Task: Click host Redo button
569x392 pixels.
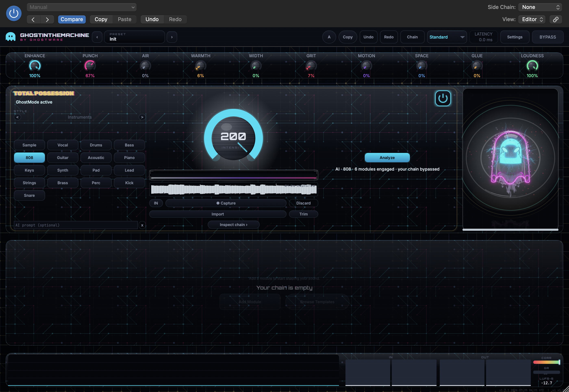Action: (175, 19)
